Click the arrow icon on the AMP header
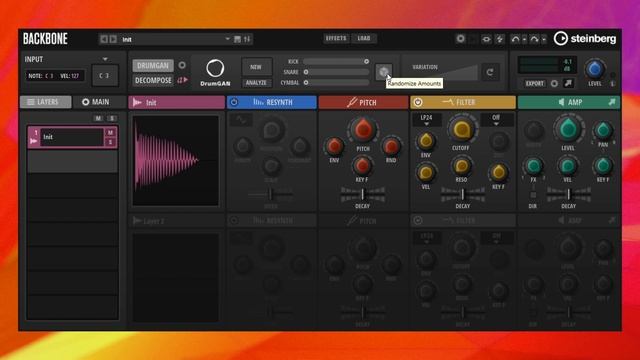Screen dimensions: 640x360 point(611,102)
